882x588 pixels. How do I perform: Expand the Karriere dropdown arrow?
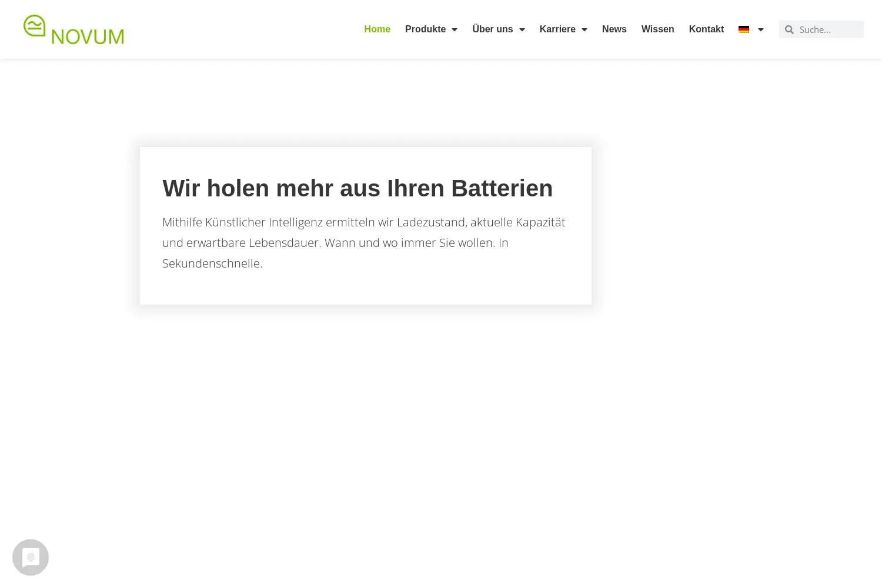[x=584, y=30]
